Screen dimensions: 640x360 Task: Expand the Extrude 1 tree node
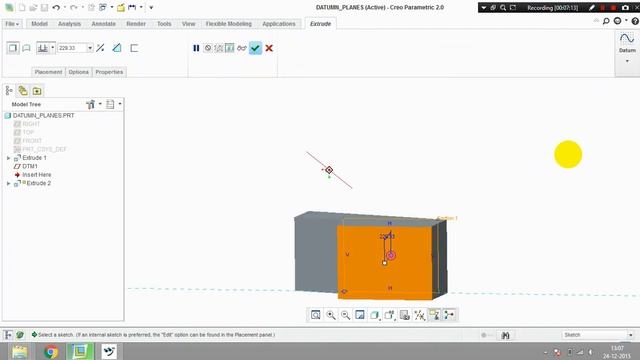[x=8, y=158]
